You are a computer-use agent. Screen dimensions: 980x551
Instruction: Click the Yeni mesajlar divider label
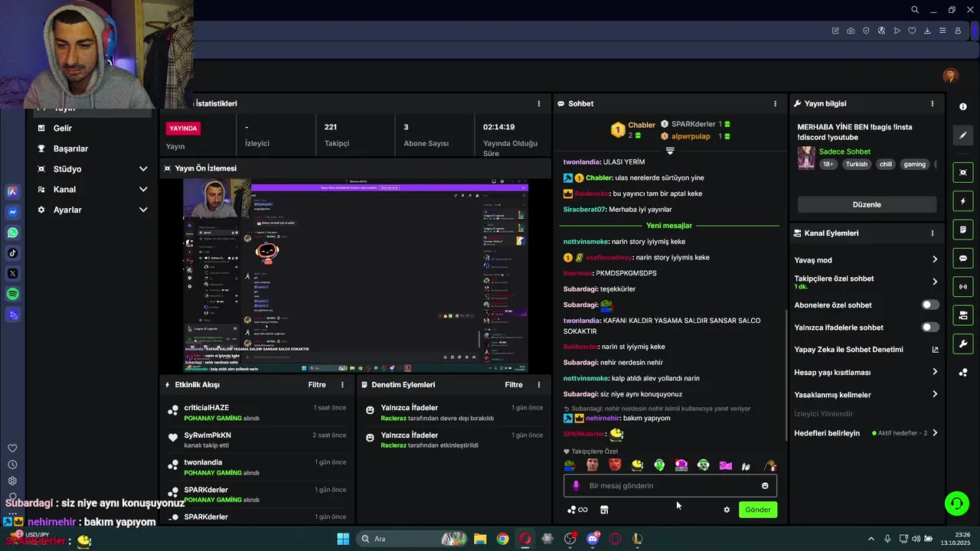[669, 226]
